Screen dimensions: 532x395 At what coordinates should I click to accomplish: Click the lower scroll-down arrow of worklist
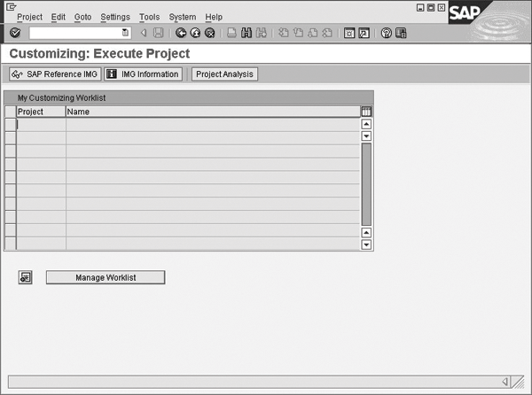tap(366, 244)
